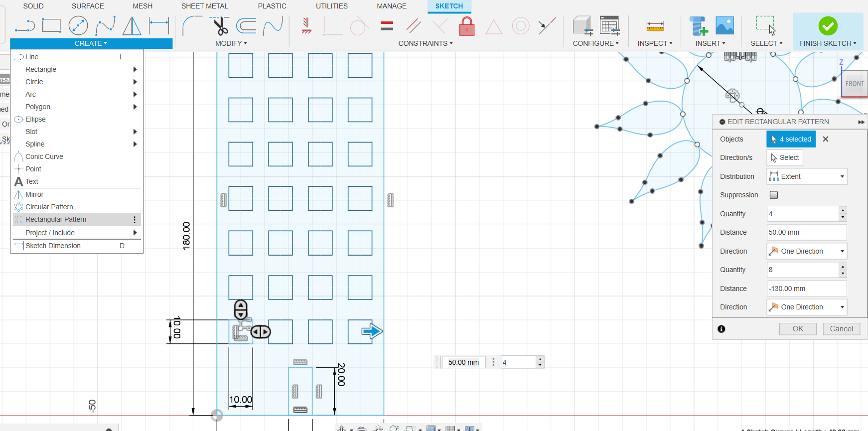
Task: Select the Mirror tool icon in toolbar
Action: pyautogui.click(x=132, y=25)
